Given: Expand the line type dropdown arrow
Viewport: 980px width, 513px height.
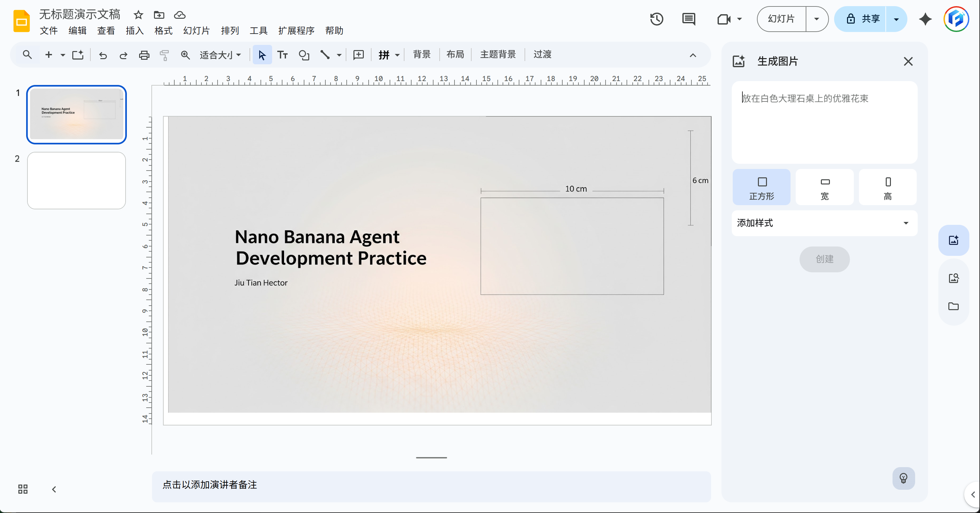Looking at the screenshot, I should coord(339,55).
